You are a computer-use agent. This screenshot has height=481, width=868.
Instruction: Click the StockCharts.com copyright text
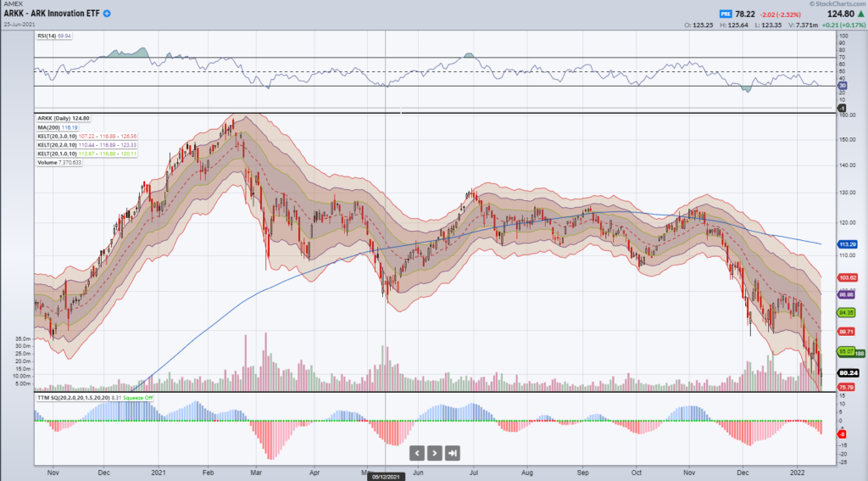837,4
